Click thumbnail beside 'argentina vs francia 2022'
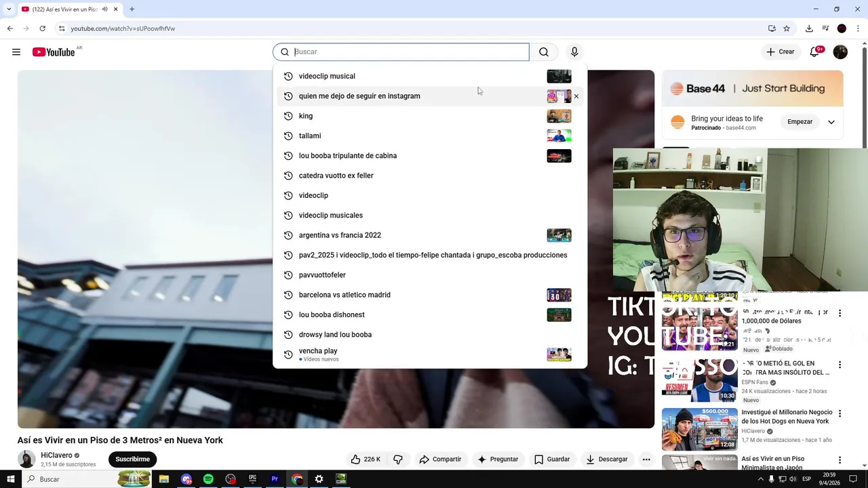Screen dimensions: 868x488 point(559,235)
